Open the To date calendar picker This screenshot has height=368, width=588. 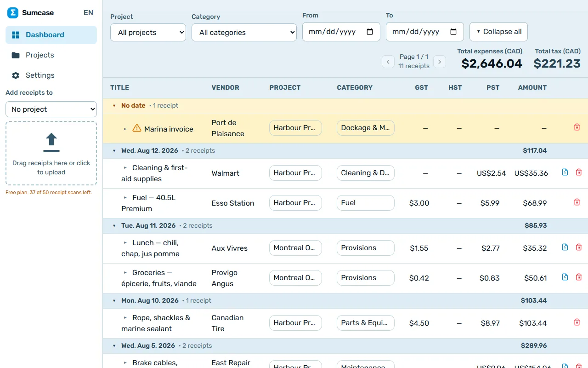coord(453,32)
